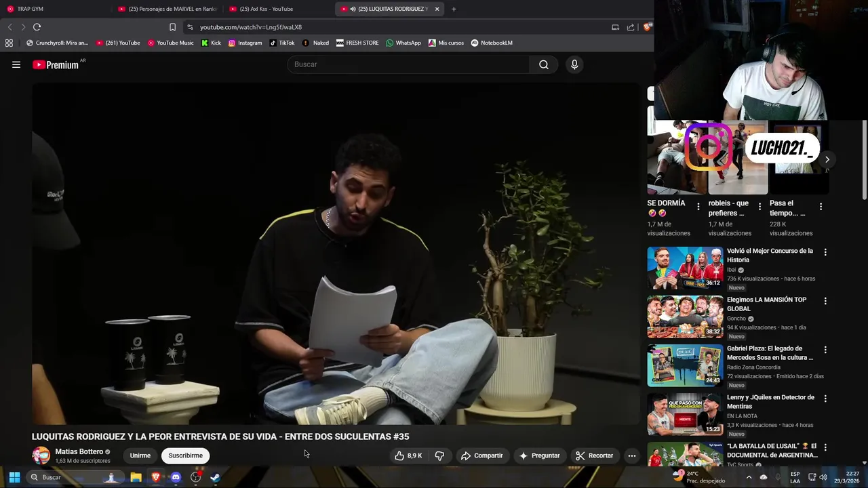Open Instagram bookmark
The width and height of the screenshot is (868, 488).
pos(245,43)
